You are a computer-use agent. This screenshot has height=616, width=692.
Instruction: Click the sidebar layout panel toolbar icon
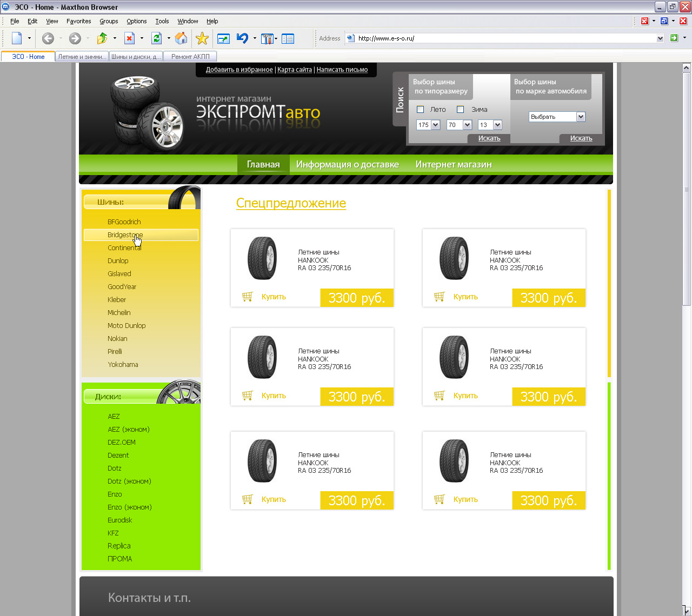[288, 38]
